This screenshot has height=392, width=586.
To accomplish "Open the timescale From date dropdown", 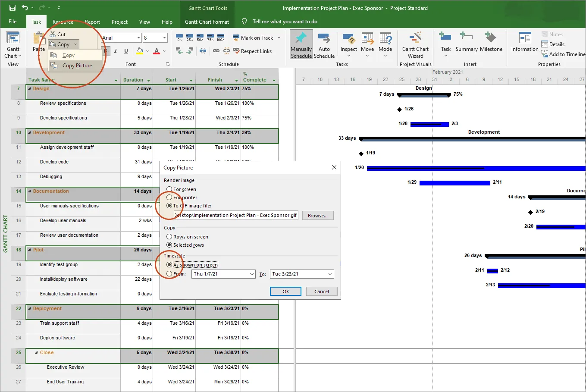I will click(252, 274).
